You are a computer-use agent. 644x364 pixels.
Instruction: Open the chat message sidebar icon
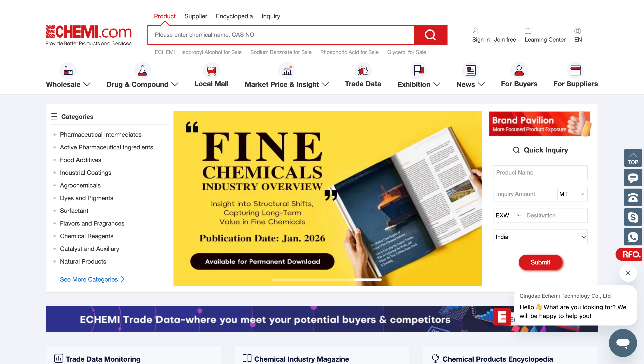tap(633, 178)
